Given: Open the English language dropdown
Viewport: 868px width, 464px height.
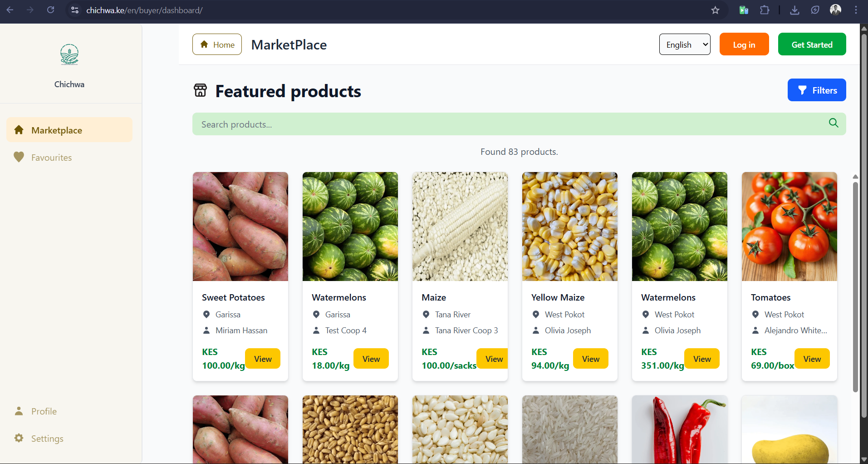Looking at the screenshot, I should point(684,44).
